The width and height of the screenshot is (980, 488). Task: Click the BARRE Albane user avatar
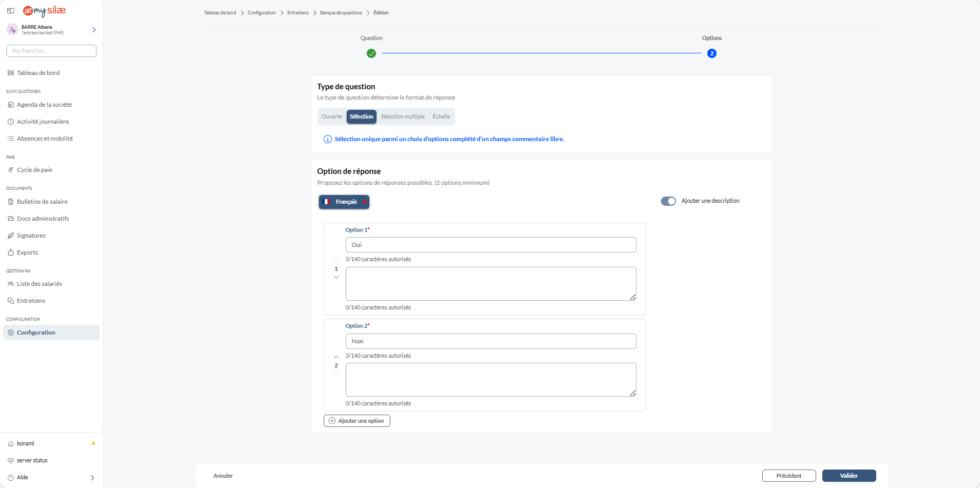(12, 30)
